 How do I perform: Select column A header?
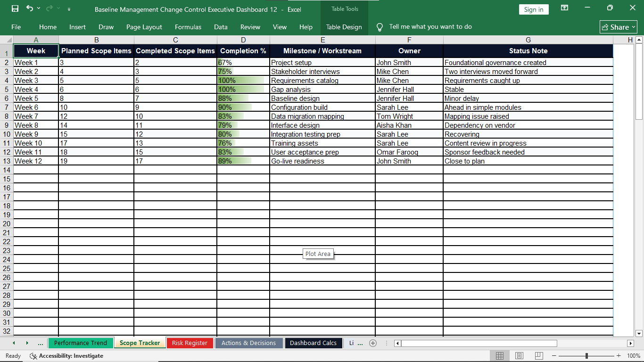[36, 40]
